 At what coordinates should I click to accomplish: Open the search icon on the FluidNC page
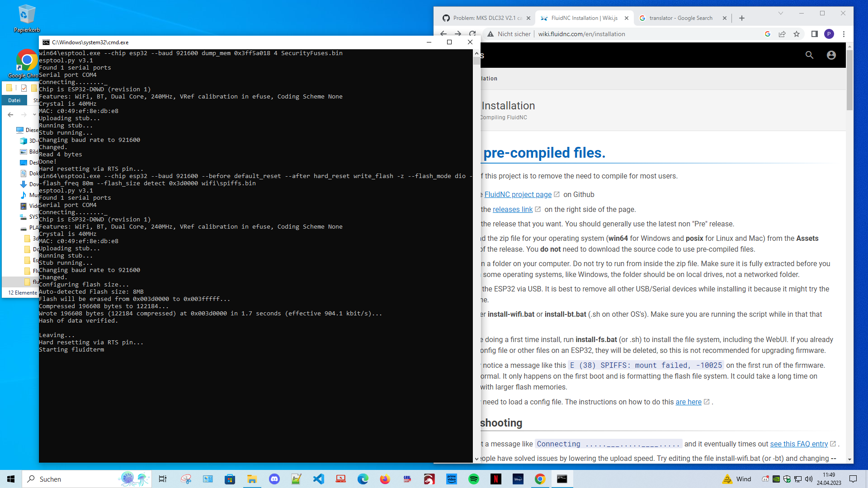click(x=809, y=55)
